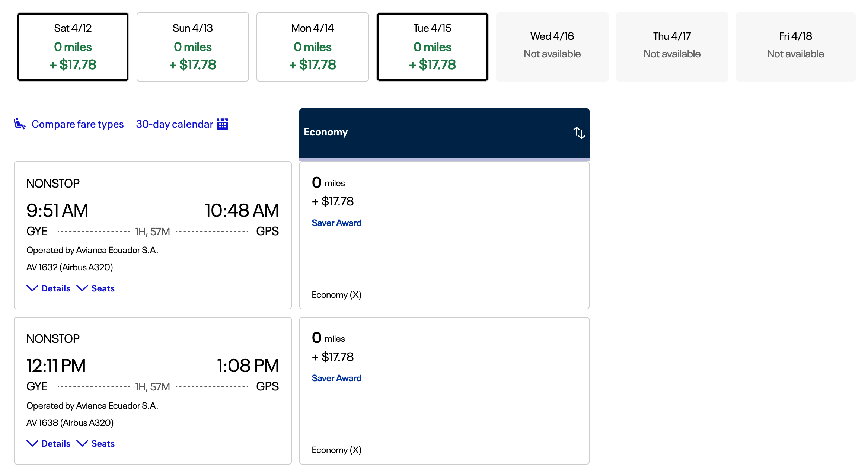Click the seat icon beside Compare fare types
The height and width of the screenshot is (472, 868).
[19, 124]
